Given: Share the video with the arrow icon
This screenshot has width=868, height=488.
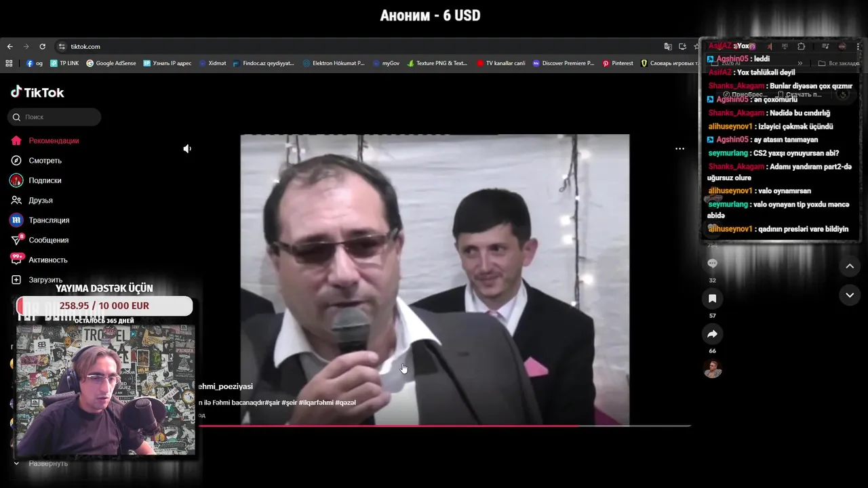Looking at the screenshot, I should [712, 334].
